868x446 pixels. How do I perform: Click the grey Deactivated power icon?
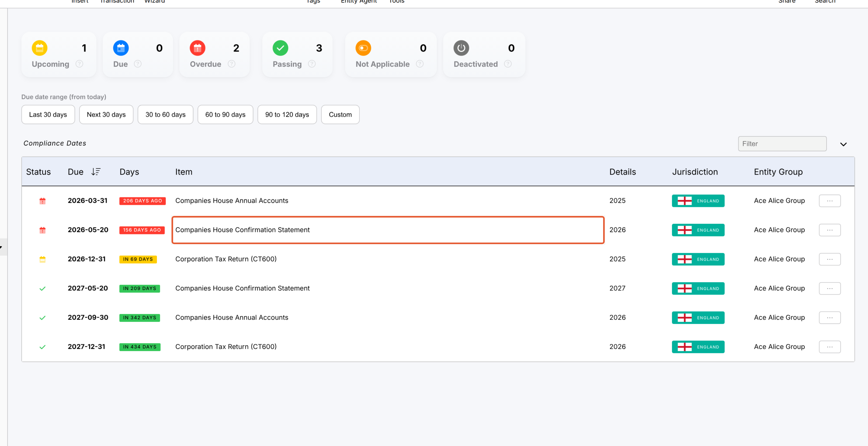[x=461, y=48]
